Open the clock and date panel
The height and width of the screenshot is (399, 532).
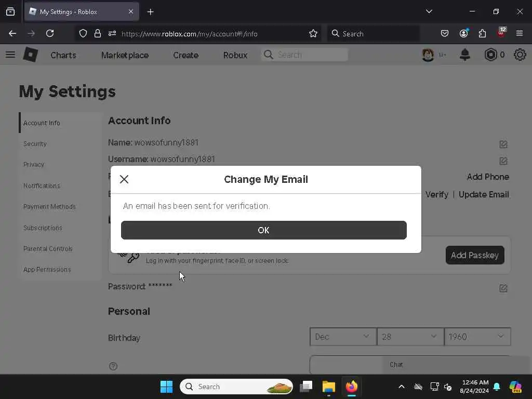(x=475, y=387)
